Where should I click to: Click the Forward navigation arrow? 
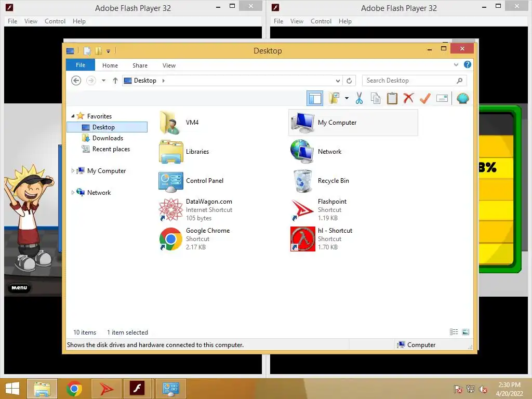coord(91,81)
